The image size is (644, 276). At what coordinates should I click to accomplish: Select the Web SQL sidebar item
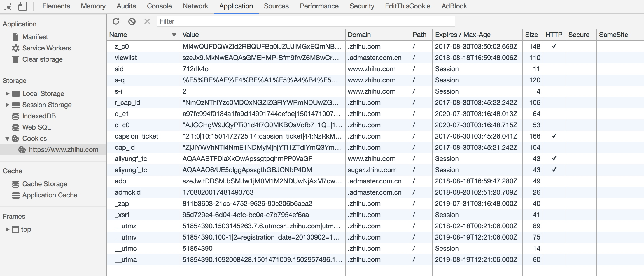(x=36, y=127)
